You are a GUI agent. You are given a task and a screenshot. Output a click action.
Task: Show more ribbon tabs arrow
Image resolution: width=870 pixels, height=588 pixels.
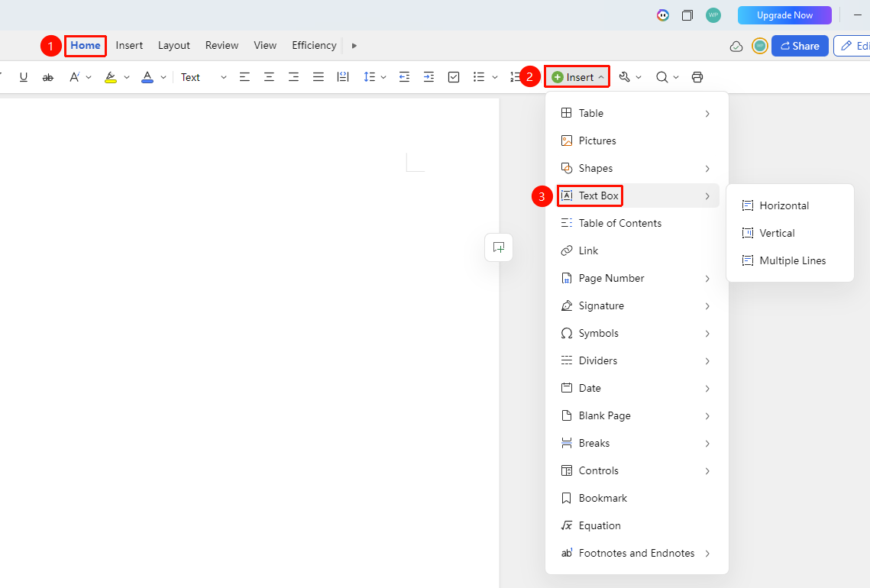tap(354, 46)
